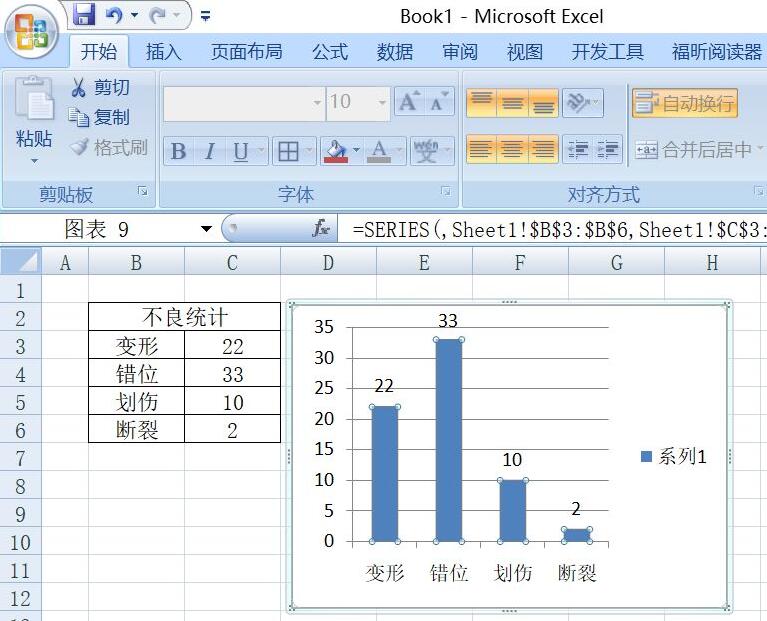Undo the last action
The height and width of the screenshot is (621, 767).
[113, 15]
